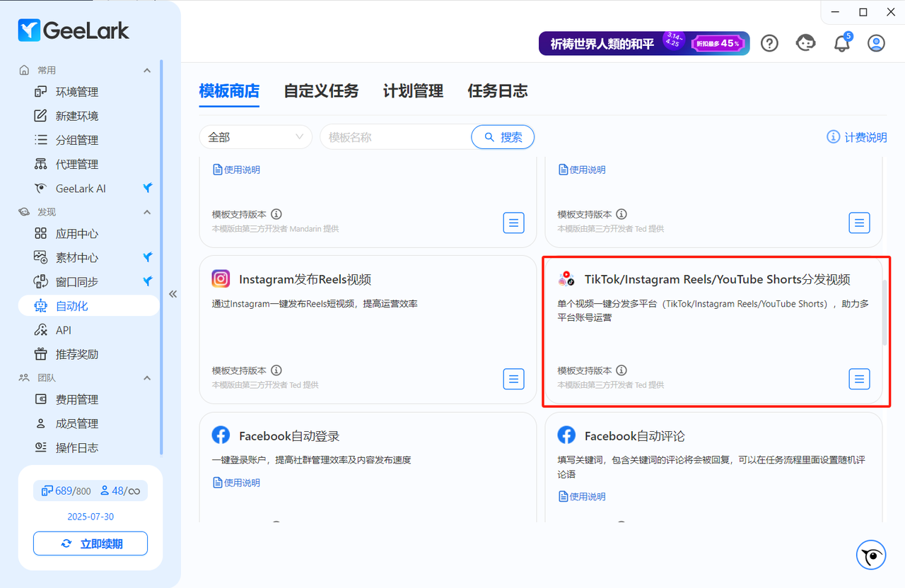Click the Instagram发布Reels视频 title
Image resolution: width=905 pixels, height=588 pixels.
(305, 279)
